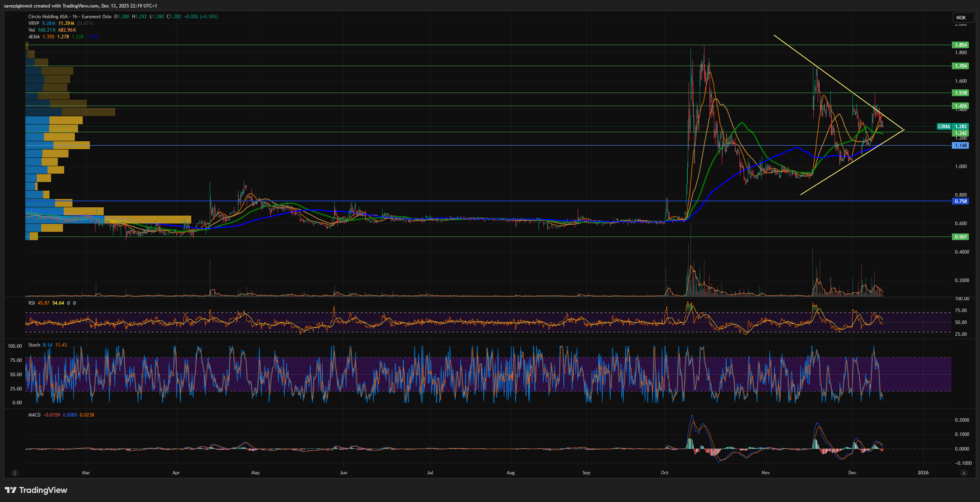Open the NOK currency selector
Image resolution: width=980 pixels, height=502 pixels.
pos(961,18)
